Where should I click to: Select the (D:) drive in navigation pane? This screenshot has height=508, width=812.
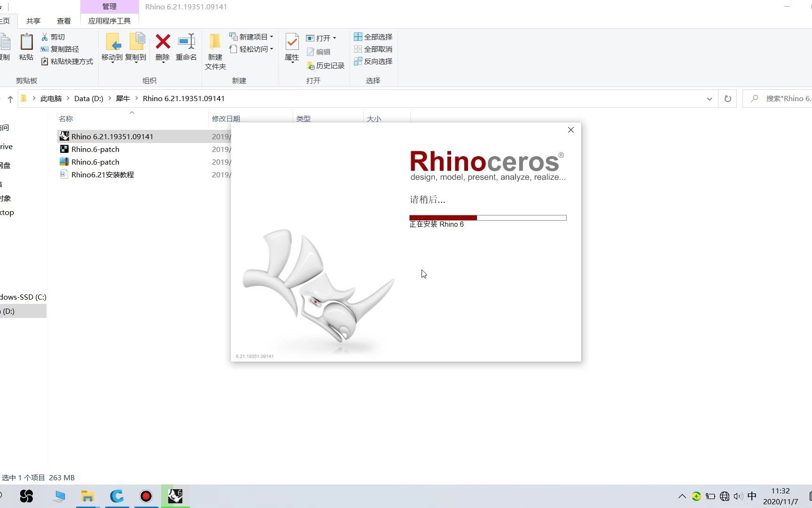click(x=23, y=311)
